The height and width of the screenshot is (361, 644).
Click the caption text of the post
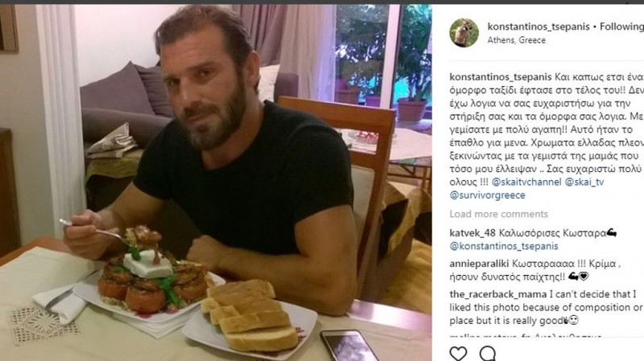pos(547,136)
